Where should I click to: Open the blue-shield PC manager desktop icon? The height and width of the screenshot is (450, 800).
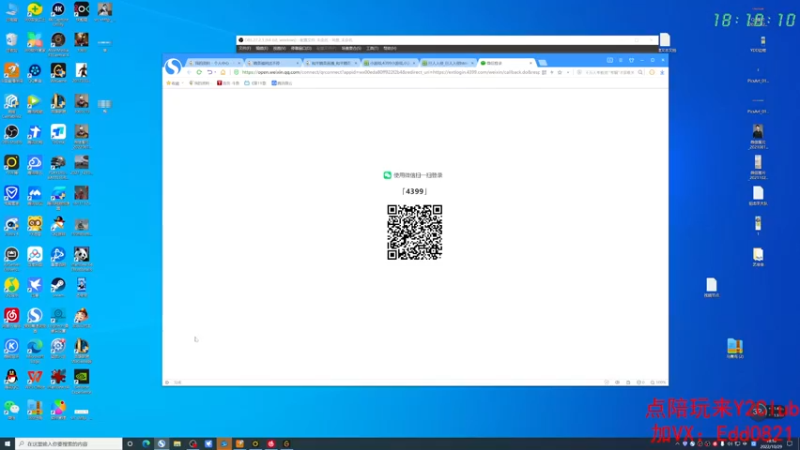pyautogui.click(x=11, y=193)
